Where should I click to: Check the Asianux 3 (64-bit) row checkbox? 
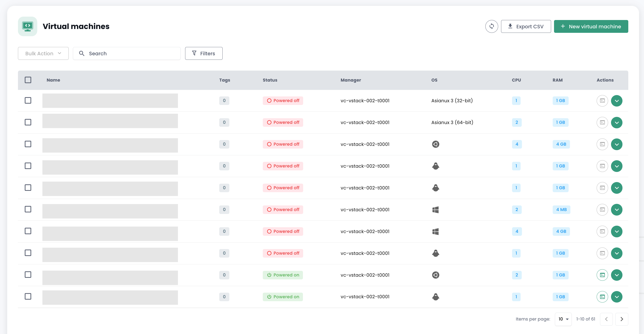point(28,122)
